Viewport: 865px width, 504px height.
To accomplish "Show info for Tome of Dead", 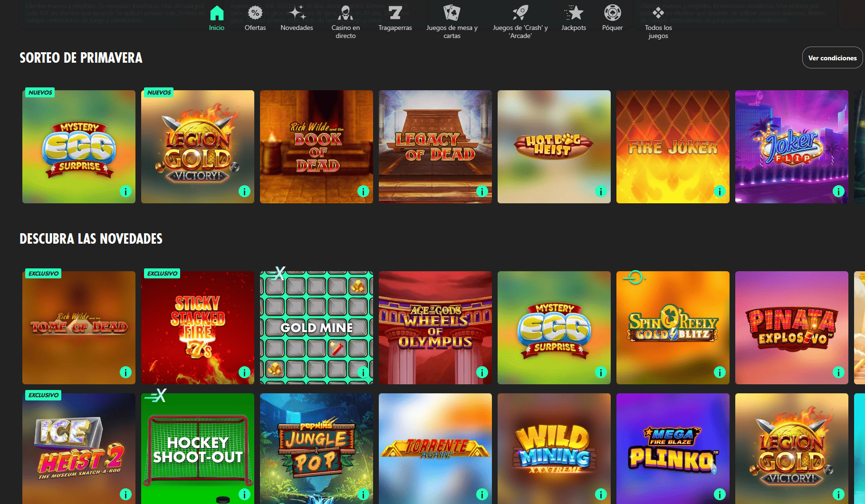I will tap(125, 372).
